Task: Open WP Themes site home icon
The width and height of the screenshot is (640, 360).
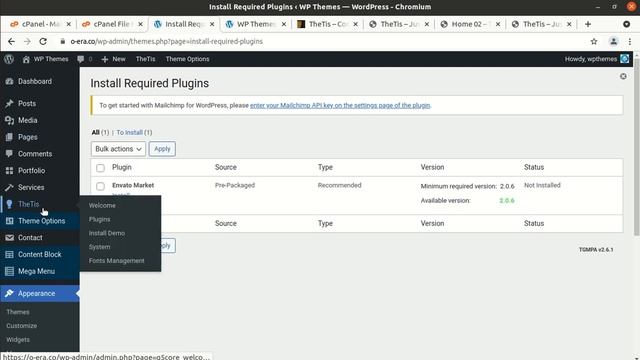Action: click(x=26, y=59)
